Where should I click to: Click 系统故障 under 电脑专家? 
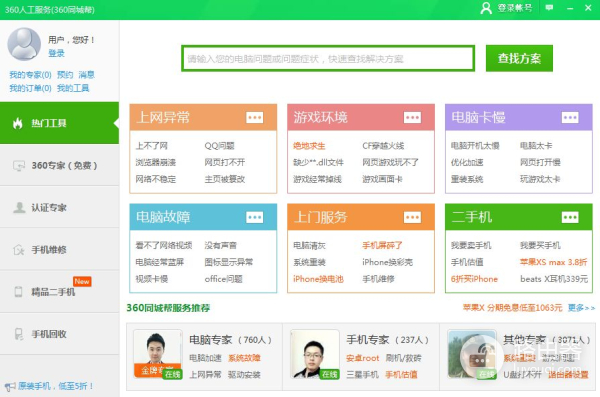click(x=244, y=358)
